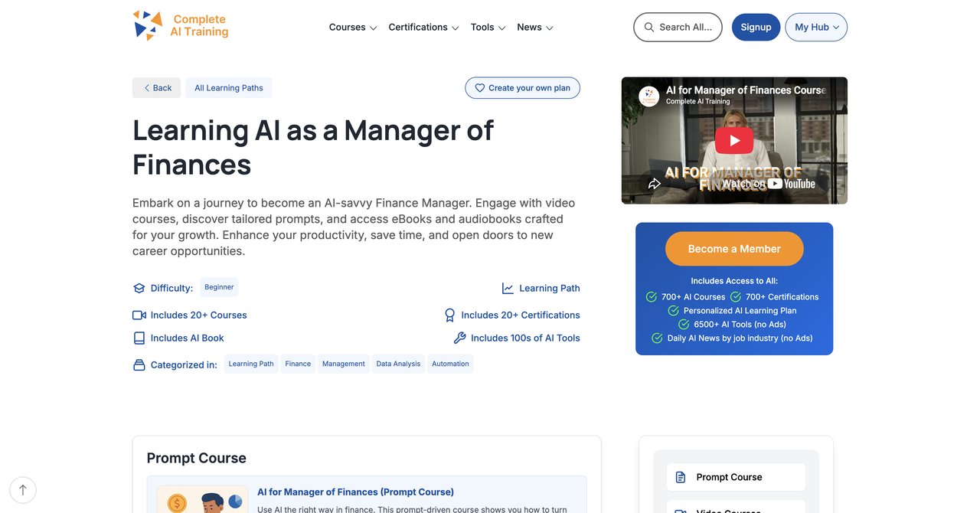Click checkmark beside Daily AI News

657,338
